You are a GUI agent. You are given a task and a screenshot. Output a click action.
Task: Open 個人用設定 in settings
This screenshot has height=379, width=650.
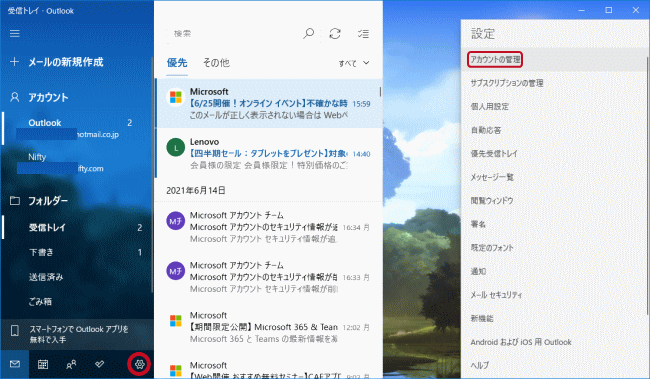(x=554, y=107)
